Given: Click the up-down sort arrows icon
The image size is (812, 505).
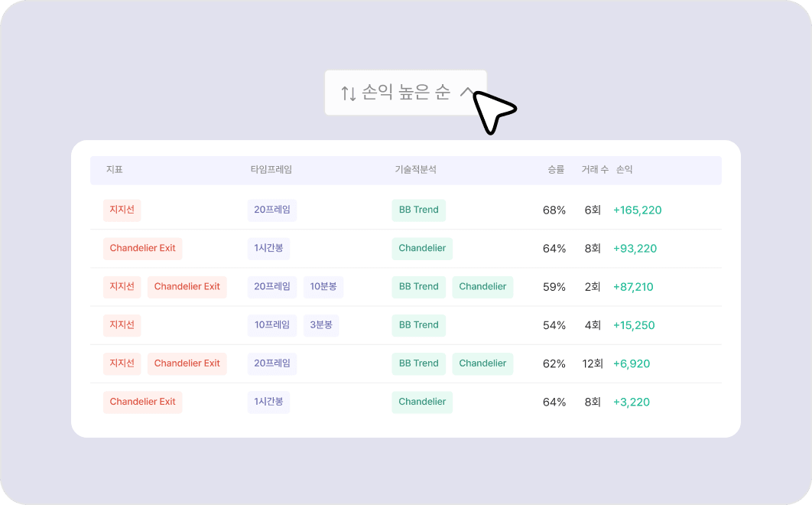Looking at the screenshot, I should [x=349, y=93].
